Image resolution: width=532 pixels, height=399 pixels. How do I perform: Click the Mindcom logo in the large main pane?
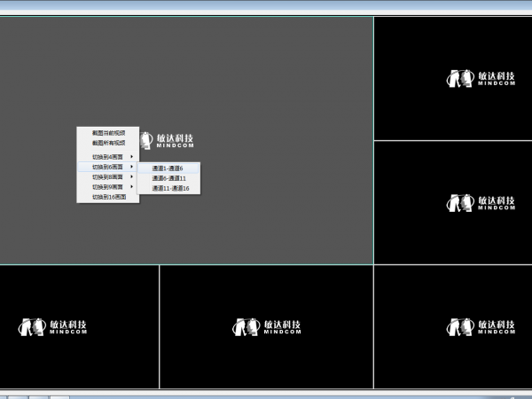tap(175, 140)
